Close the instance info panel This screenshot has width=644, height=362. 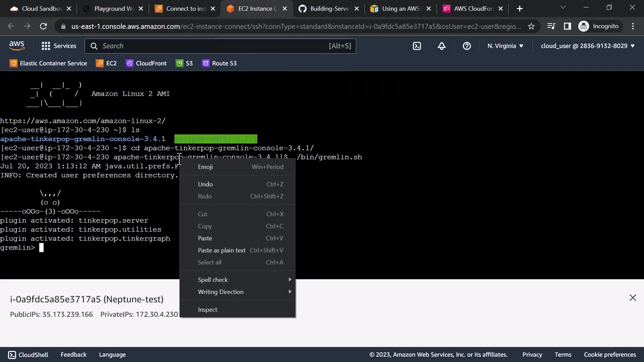633,298
